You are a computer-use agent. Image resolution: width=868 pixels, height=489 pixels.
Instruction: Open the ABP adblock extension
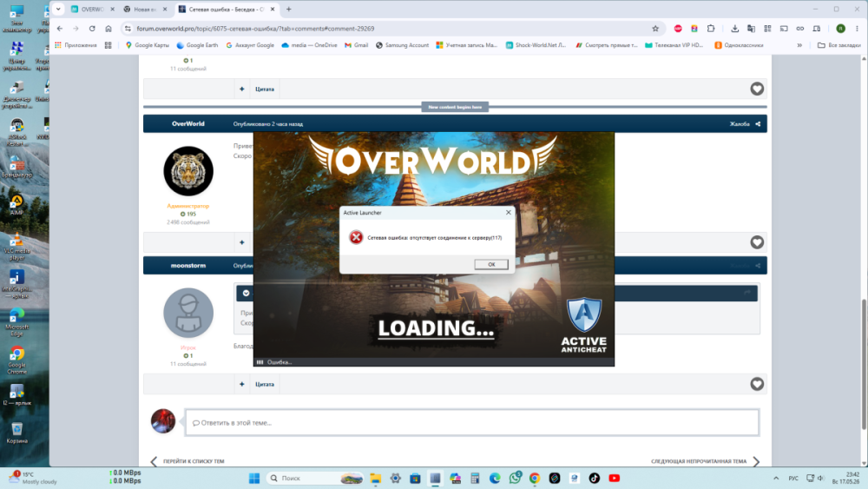[678, 29]
